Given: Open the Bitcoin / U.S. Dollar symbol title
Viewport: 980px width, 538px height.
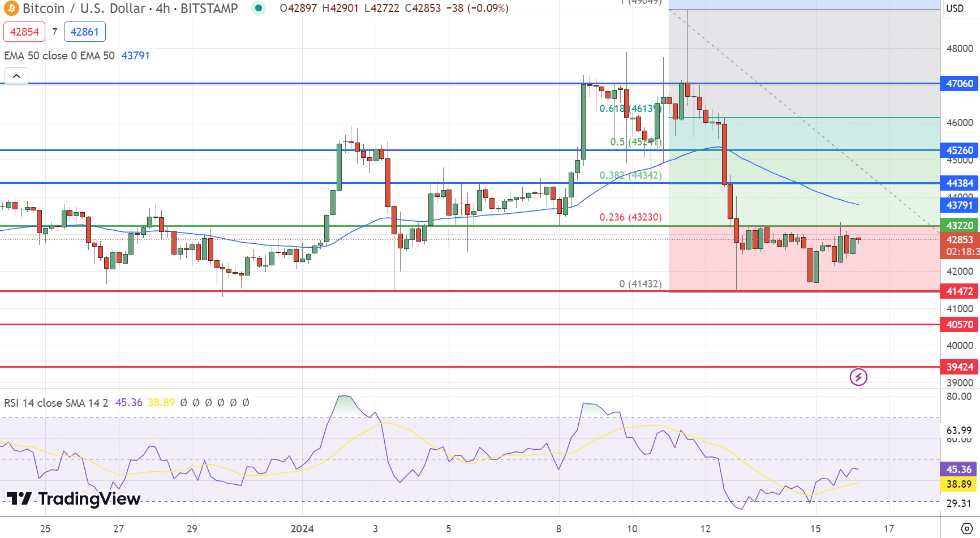Looking at the screenshot, I should tap(84, 8).
